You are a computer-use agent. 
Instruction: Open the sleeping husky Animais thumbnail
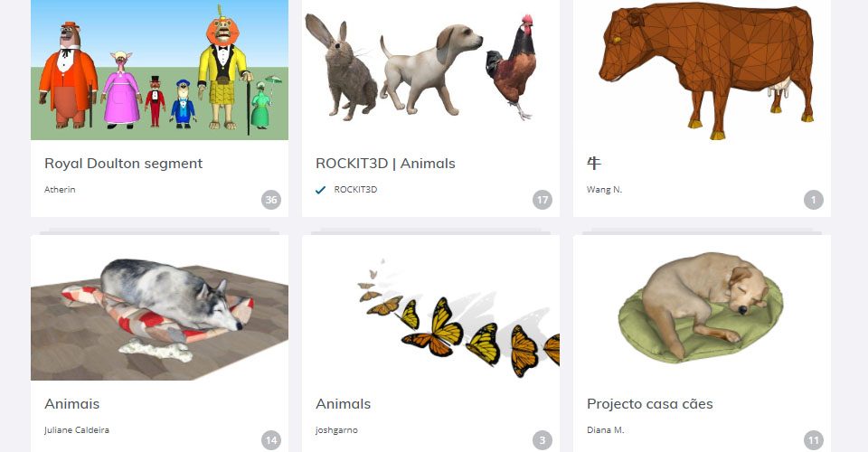click(159, 308)
